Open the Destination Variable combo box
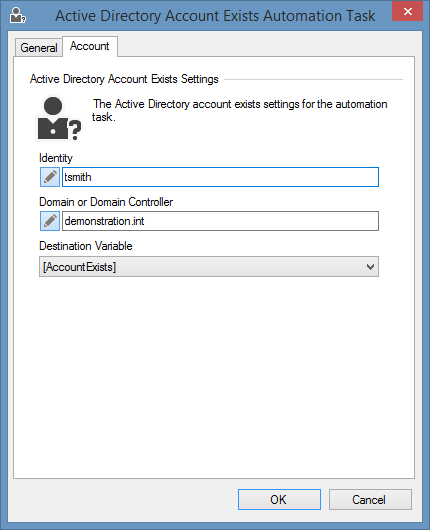The height and width of the screenshot is (530, 430). click(x=209, y=267)
